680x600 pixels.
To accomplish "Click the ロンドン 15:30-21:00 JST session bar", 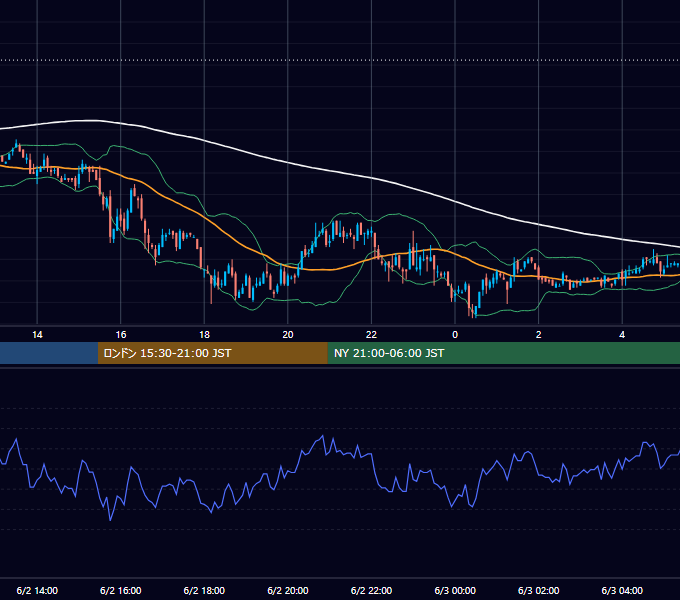I will point(212,353).
